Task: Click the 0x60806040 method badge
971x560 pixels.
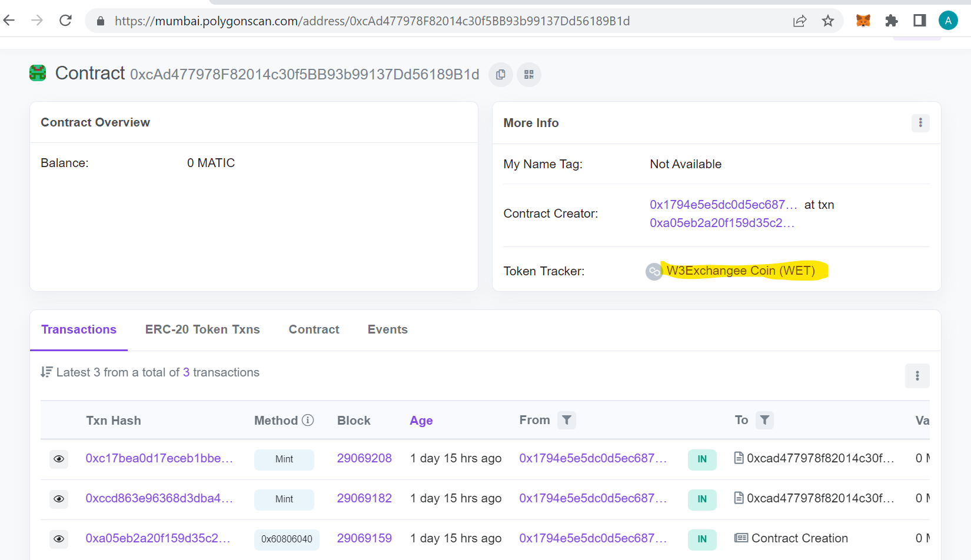Action: tap(287, 539)
